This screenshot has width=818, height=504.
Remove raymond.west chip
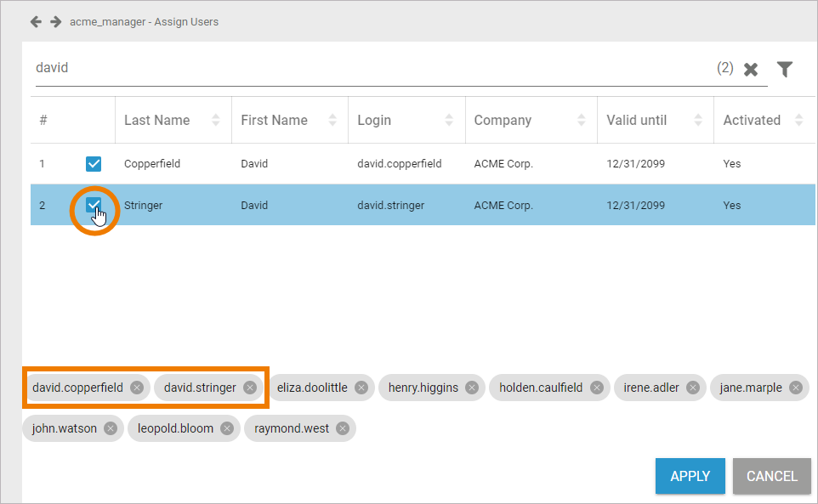(343, 428)
